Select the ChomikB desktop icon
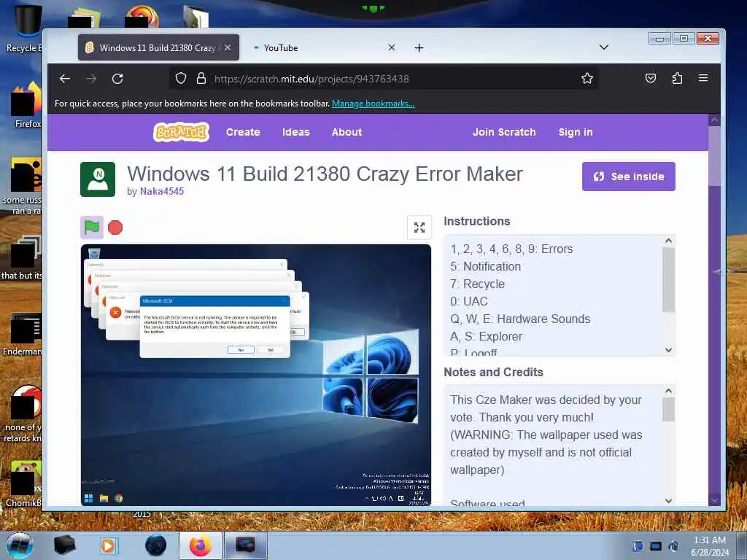The width and height of the screenshot is (747, 560). (x=24, y=484)
